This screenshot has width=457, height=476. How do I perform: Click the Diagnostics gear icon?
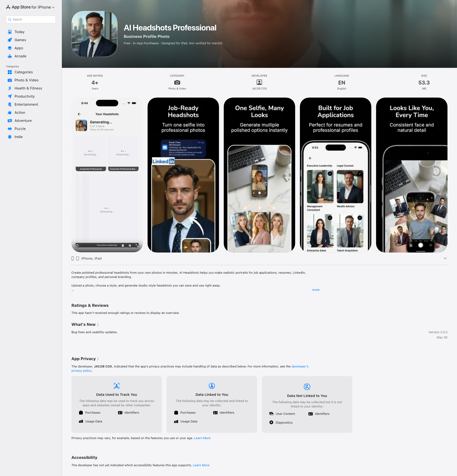pos(272,423)
